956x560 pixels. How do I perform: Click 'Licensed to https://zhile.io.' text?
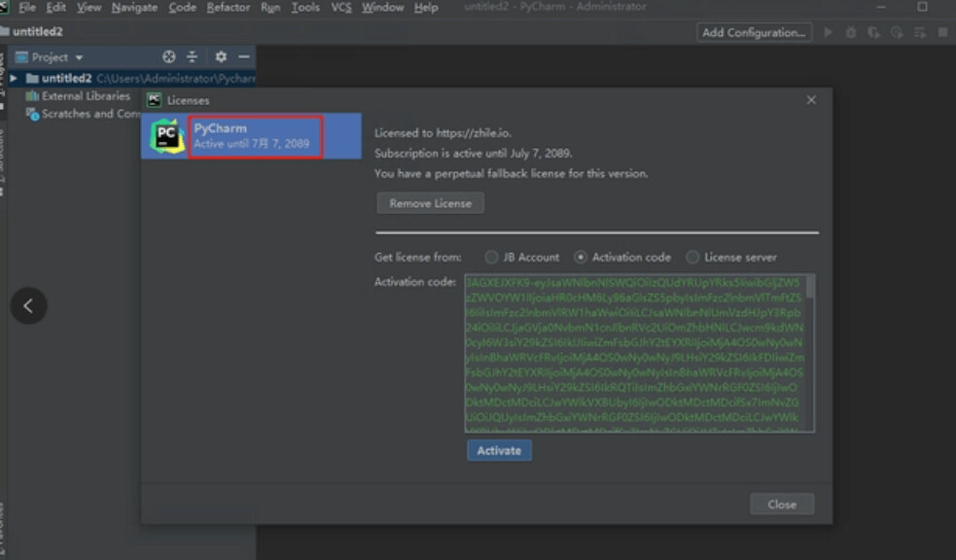[443, 133]
